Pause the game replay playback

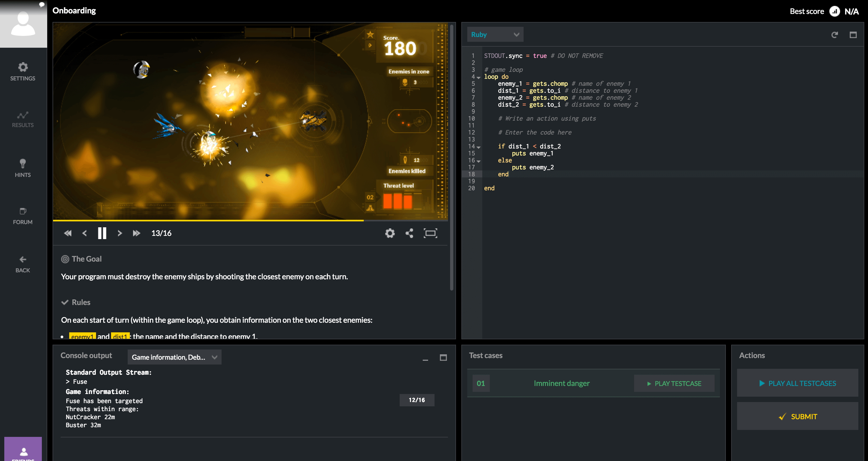[x=102, y=233]
